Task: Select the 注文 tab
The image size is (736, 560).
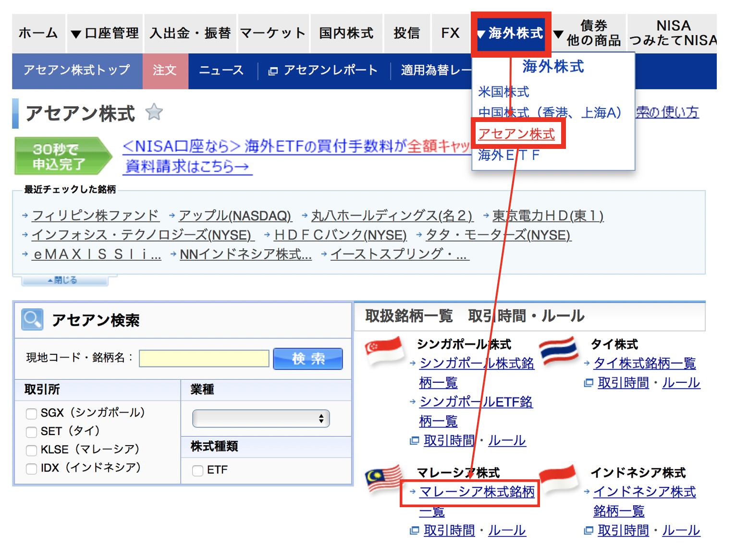Action: pos(165,71)
